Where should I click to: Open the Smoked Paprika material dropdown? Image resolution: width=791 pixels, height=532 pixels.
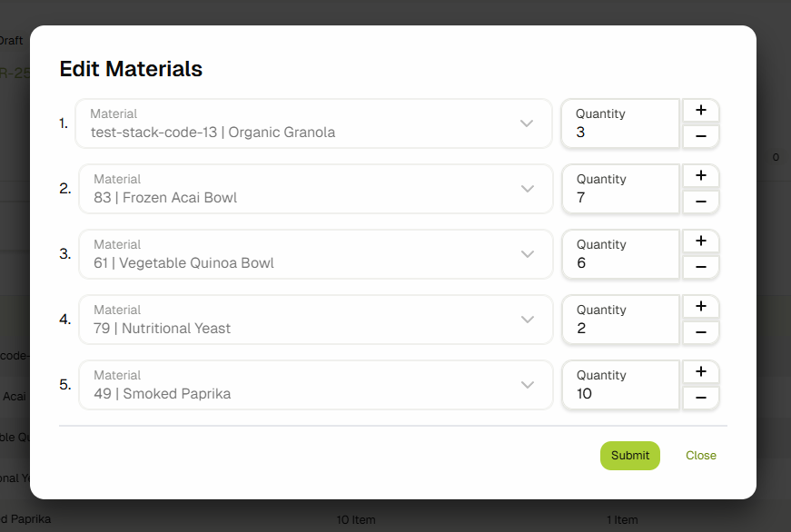click(528, 385)
